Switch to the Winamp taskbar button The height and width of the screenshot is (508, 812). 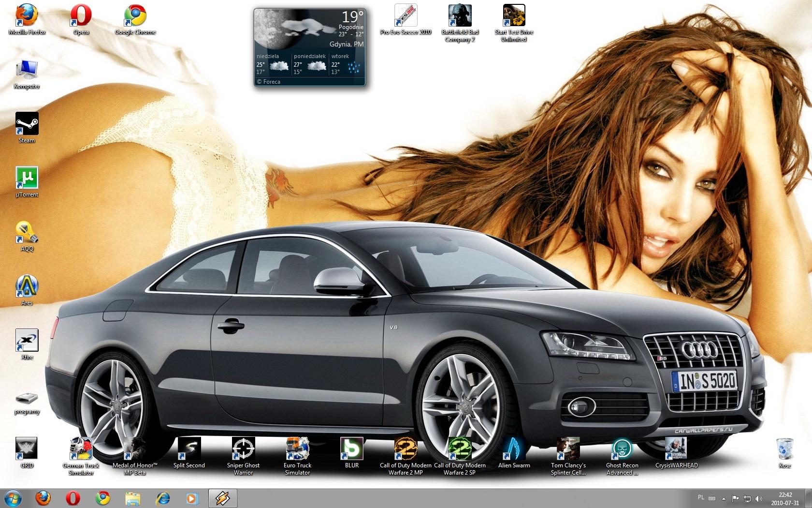(x=223, y=498)
